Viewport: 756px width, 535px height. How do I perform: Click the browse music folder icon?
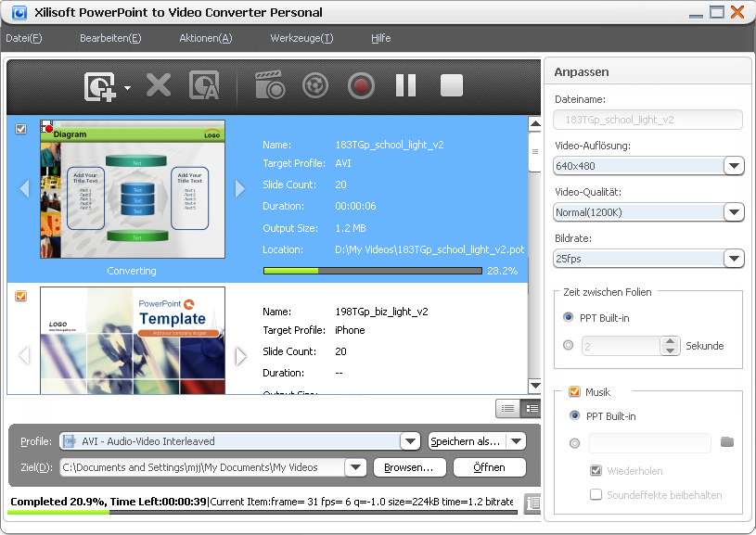pyautogui.click(x=727, y=442)
